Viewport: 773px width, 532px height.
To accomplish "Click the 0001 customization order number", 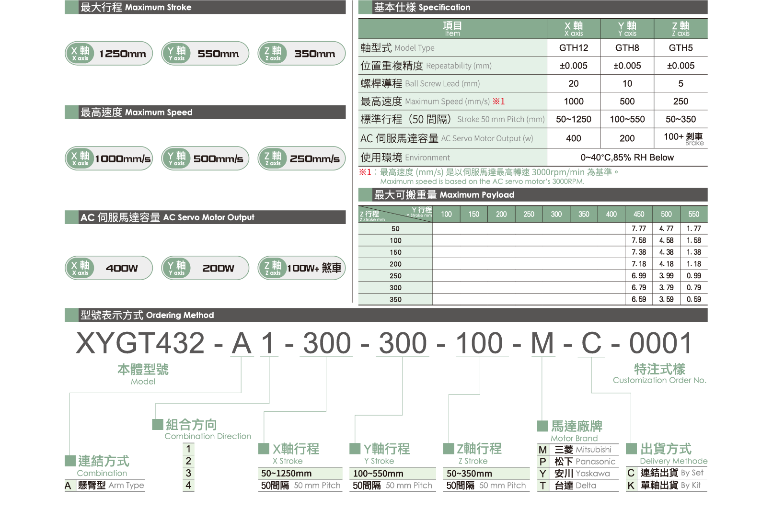I will (x=660, y=343).
